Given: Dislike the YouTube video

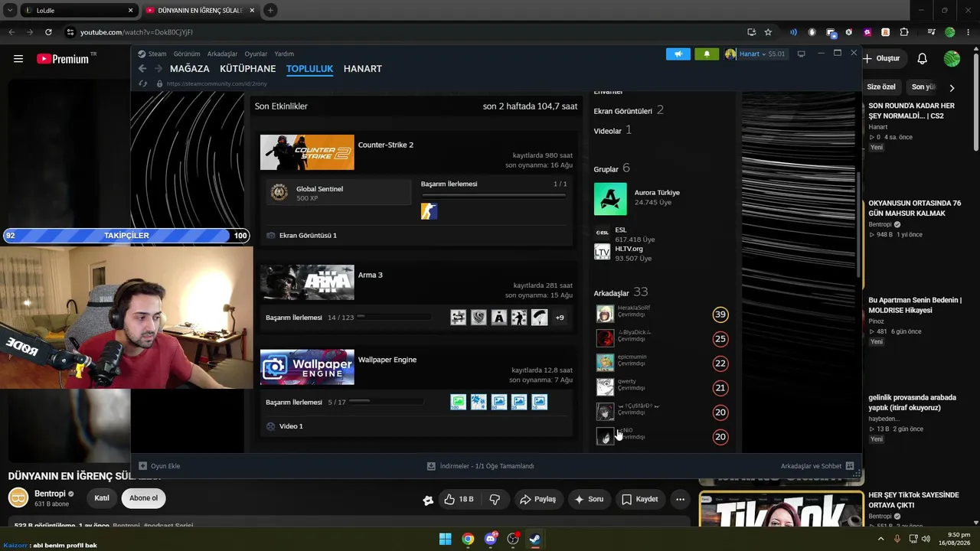Looking at the screenshot, I should [495, 499].
